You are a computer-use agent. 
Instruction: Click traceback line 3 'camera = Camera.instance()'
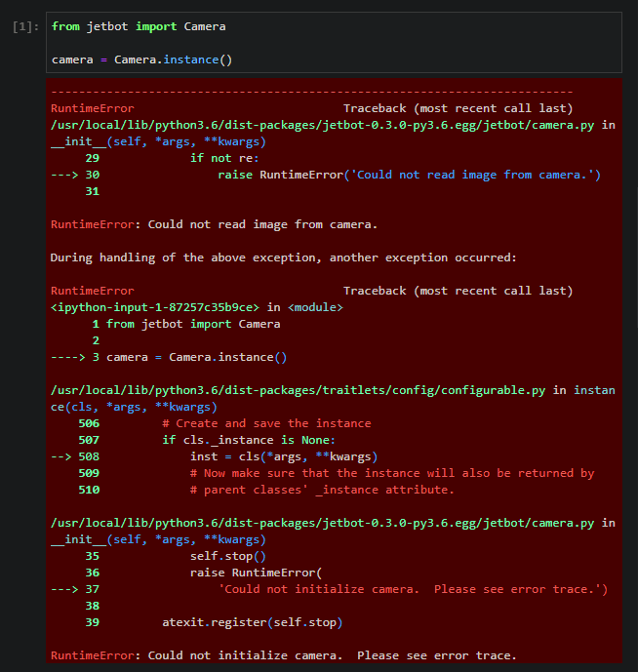click(197, 357)
